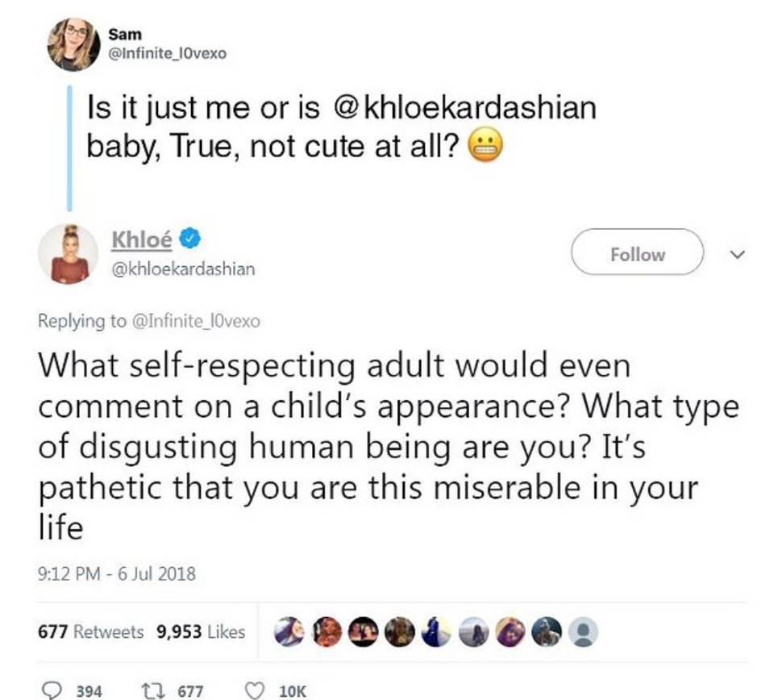
Task: Expand the tweet options chevron beside Follow
Action: tap(737, 255)
